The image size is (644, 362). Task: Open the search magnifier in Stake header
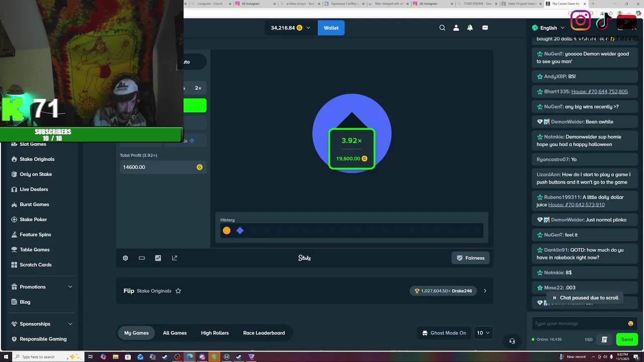(442, 28)
